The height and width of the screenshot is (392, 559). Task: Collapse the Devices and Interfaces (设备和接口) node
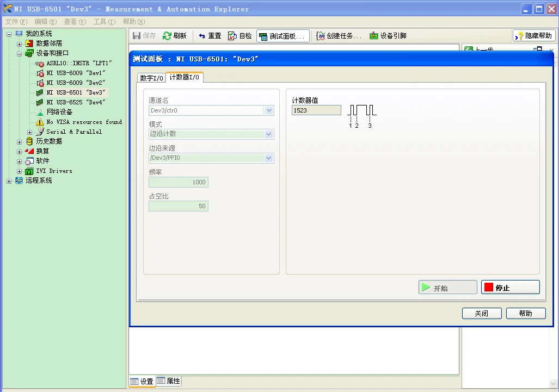pyautogui.click(x=19, y=54)
